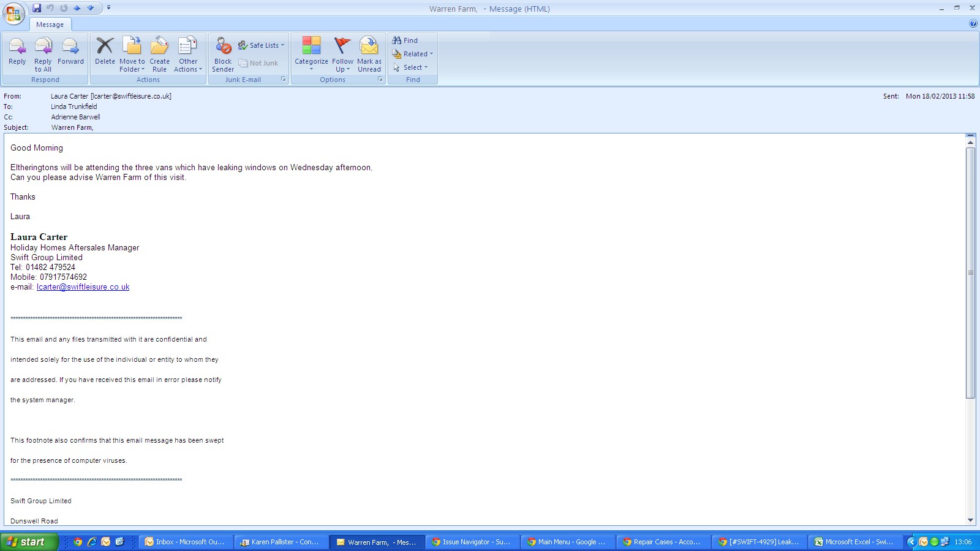980x551 pixels.
Task: Open the Safe Lists dropdown
Action: click(262, 45)
